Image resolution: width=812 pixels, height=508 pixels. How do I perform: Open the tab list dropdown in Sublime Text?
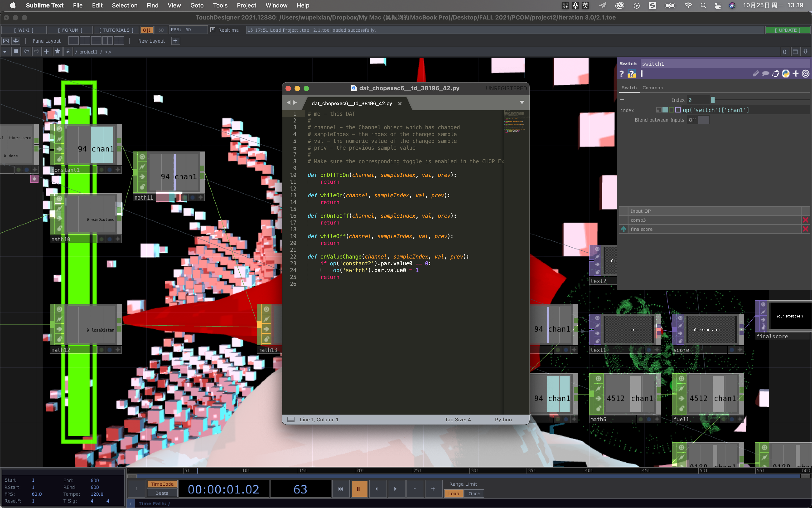[522, 103]
